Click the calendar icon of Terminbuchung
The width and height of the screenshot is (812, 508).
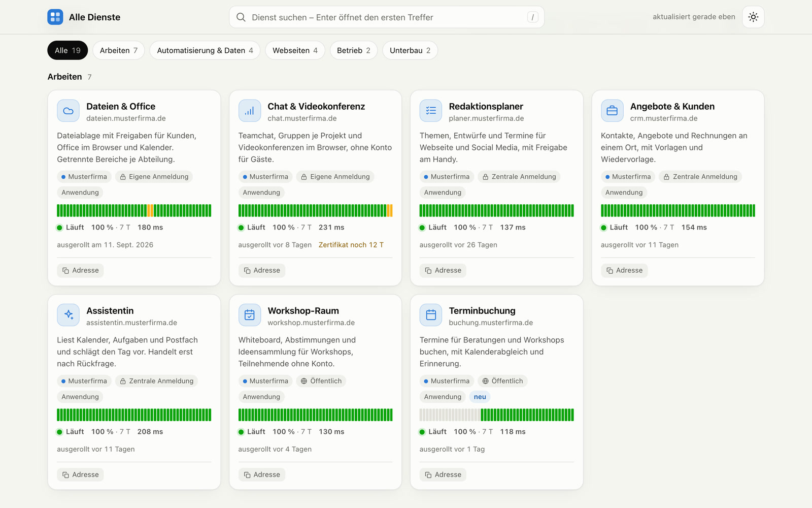[431, 315]
